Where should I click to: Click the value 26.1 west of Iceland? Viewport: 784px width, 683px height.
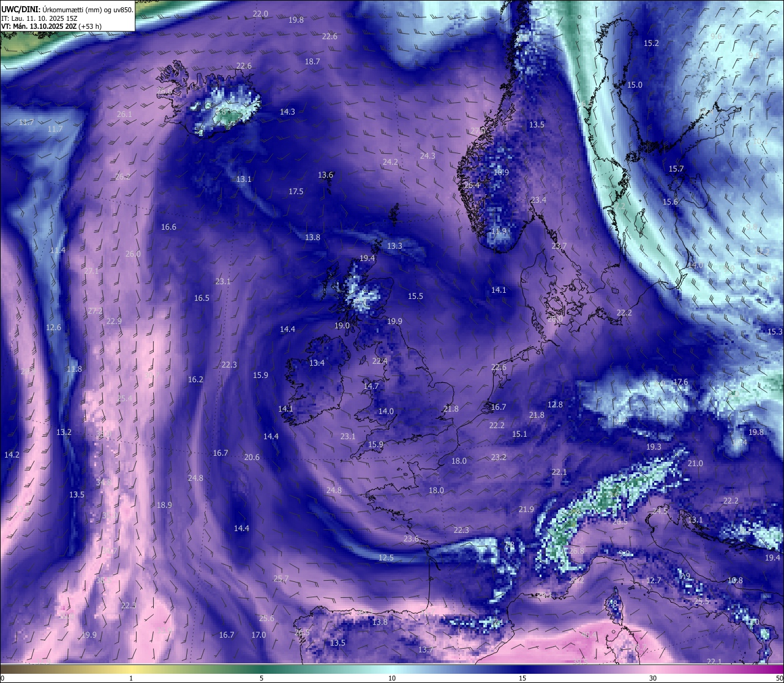(x=124, y=114)
